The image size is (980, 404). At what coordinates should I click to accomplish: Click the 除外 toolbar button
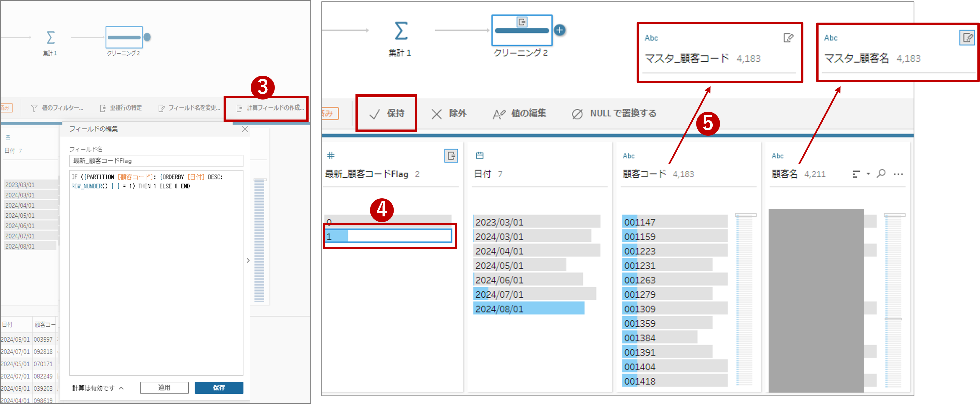449,113
